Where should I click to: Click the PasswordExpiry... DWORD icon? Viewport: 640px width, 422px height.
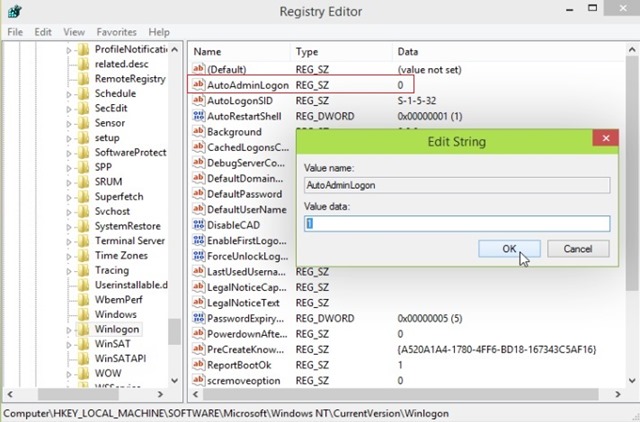pos(198,318)
